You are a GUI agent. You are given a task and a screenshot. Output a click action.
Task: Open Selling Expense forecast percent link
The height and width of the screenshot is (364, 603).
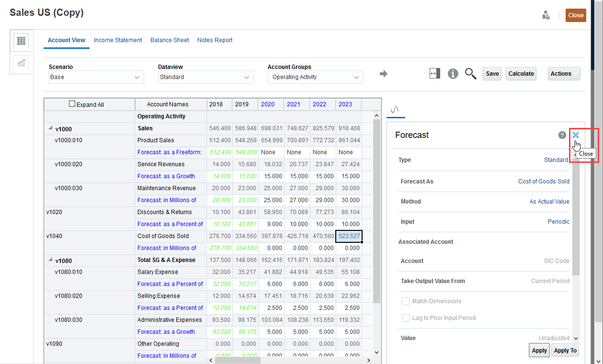(x=170, y=308)
